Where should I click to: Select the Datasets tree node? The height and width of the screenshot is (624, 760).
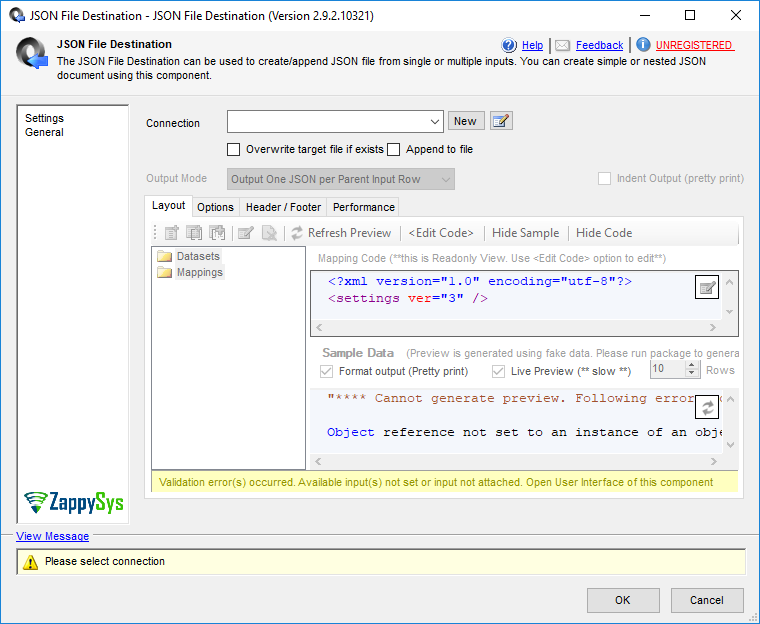(198, 256)
